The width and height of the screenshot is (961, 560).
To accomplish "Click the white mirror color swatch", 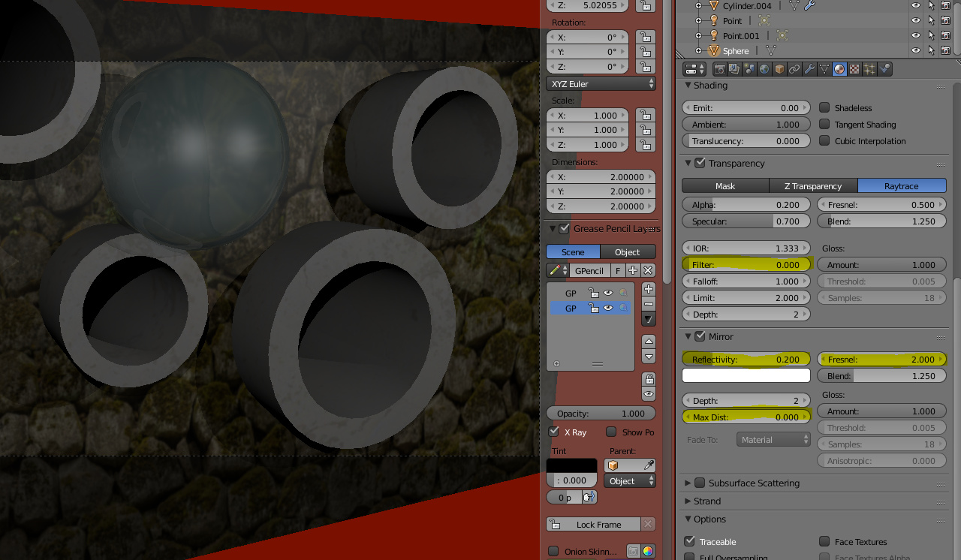I will pyautogui.click(x=746, y=375).
